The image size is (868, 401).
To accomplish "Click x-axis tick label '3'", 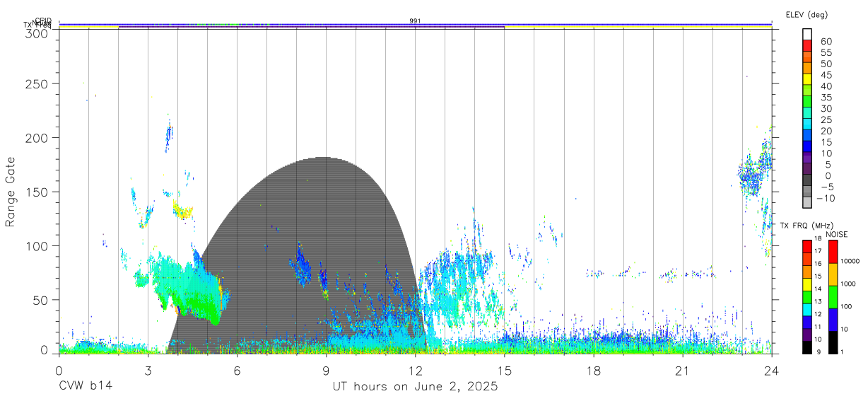I will point(148,371).
